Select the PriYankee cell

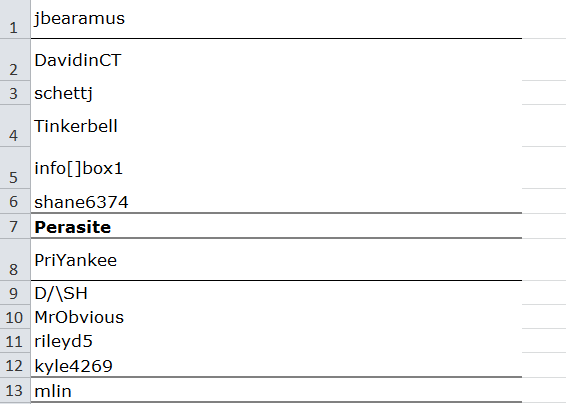pyautogui.click(x=276, y=259)
